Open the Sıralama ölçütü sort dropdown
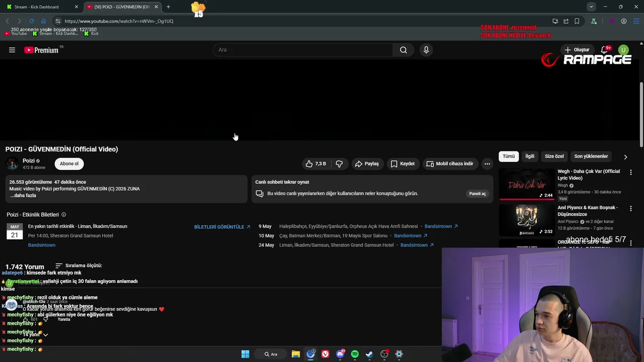Viewport: 644px width, 362px height. point(78,265)
